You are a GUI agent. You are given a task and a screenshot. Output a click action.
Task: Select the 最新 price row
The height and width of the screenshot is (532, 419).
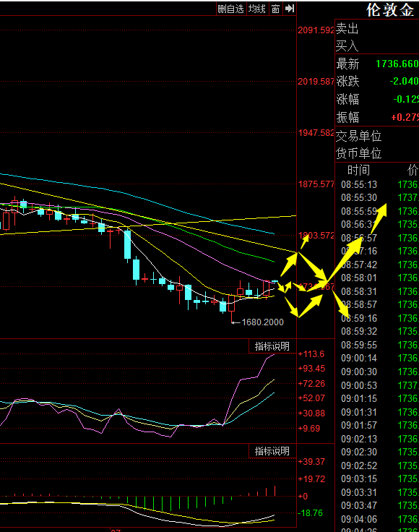377,64
